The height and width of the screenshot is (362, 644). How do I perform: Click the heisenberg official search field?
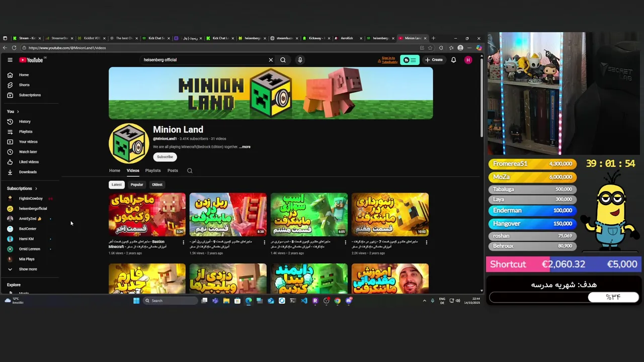coord(204,60)
